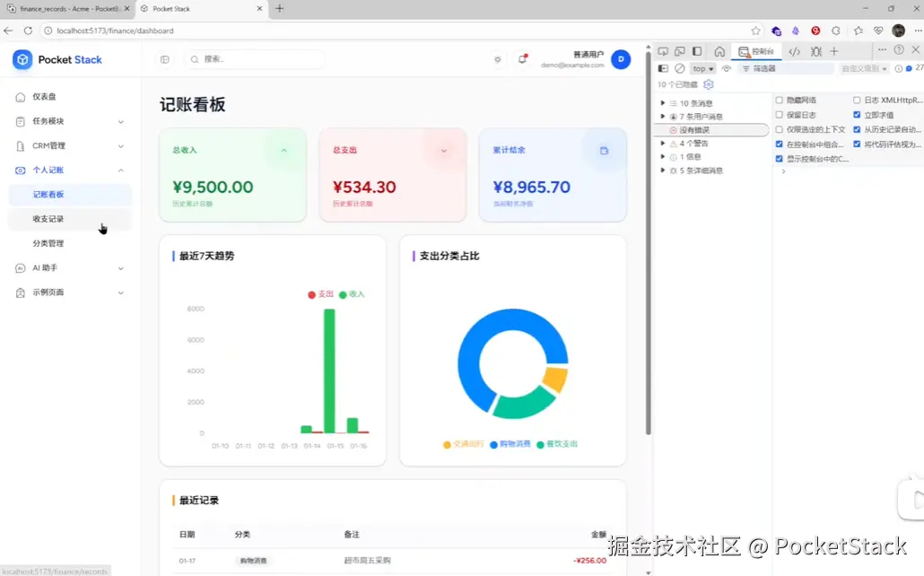This screenshot has width=924, height=576.
Task: Uncheck 在控制台中组合 checkbox
Action: (x=779, y=144)
